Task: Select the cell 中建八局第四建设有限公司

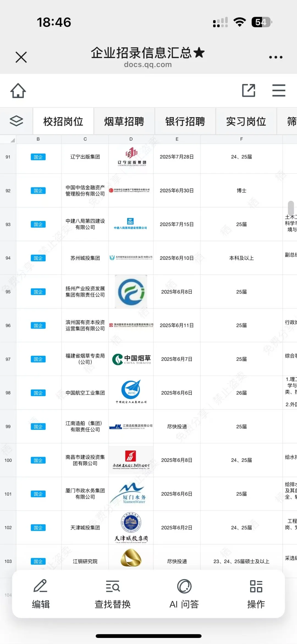Action: [x=85, y=224]
